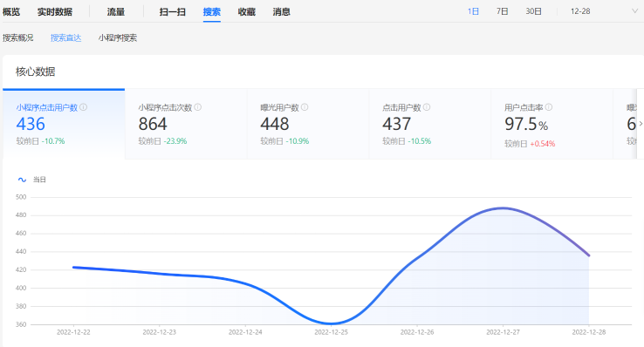Open the 实时数据 tab

pyautogui.click(x=55, y=12)
